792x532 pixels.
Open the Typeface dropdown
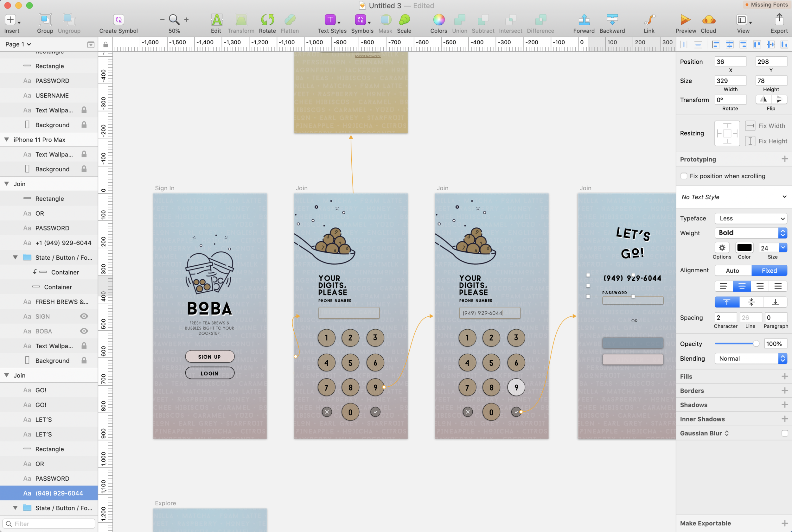pos(751,218)
